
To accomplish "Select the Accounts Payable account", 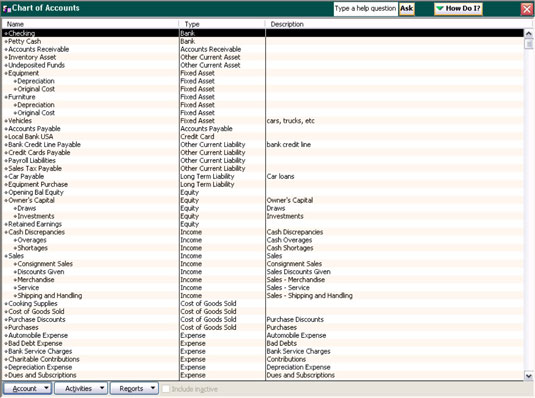I will pos(34,129).
